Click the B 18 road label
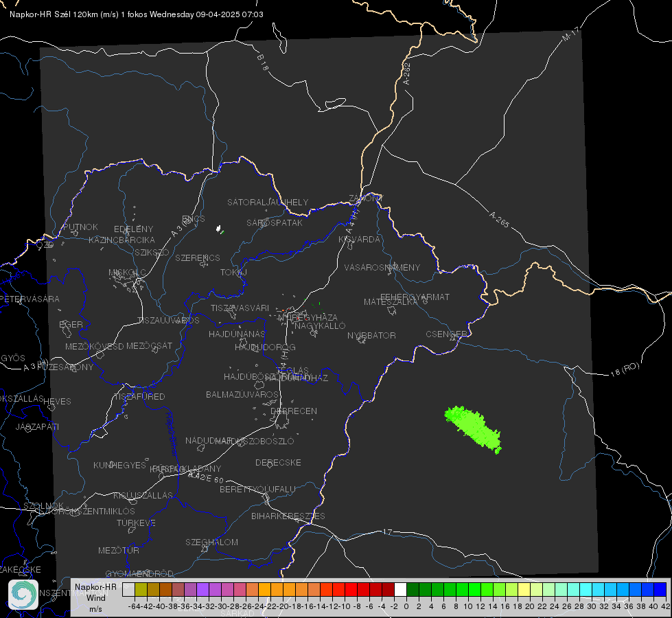The image size is (672, 618). tap(262, 62)
